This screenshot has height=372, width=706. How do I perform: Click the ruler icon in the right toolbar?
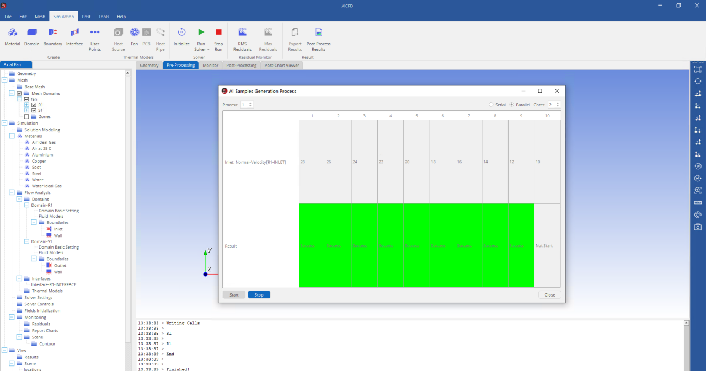tap(698, 203)
